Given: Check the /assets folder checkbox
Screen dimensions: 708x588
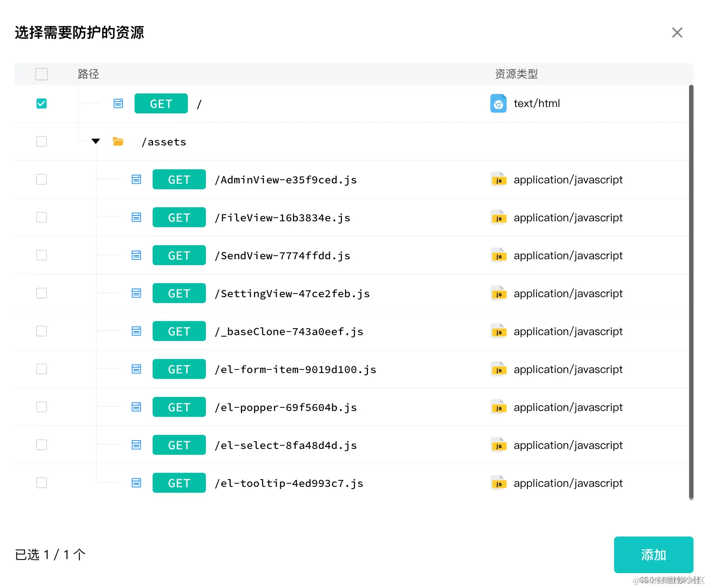Looking at the screenshot, I should tap(42, 141).
